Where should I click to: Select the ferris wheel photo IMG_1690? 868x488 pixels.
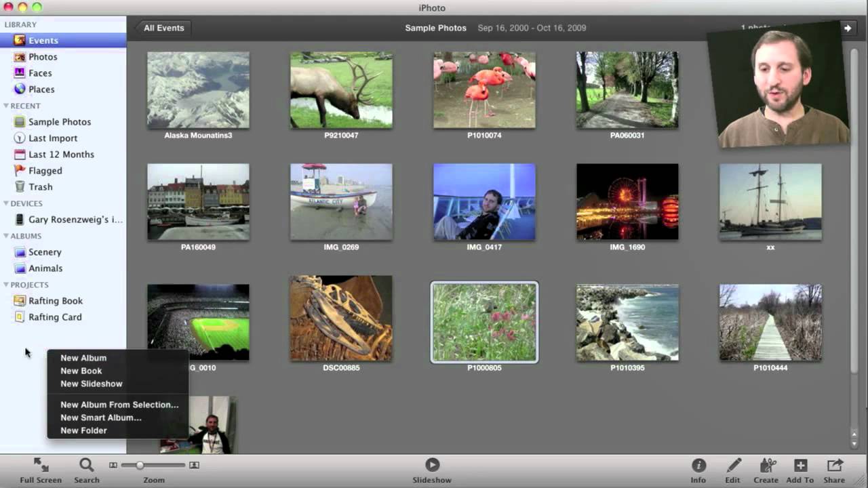(627, 202)
